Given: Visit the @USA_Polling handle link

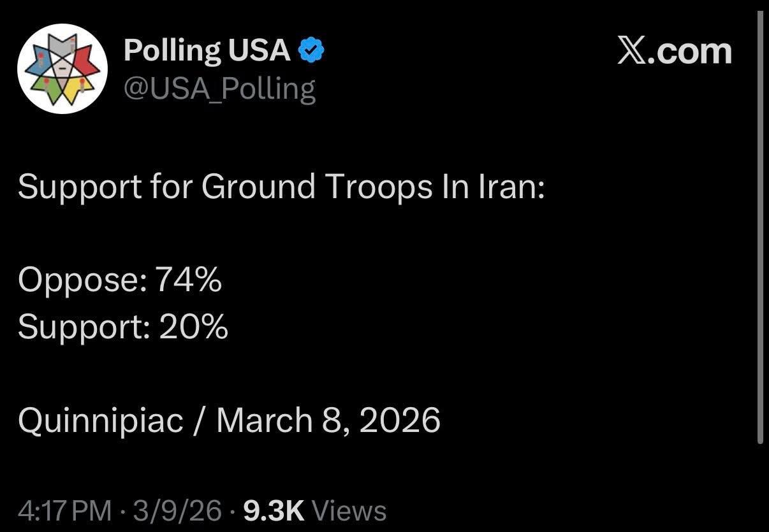Looking at the screenshot, I should pos(219,88).
